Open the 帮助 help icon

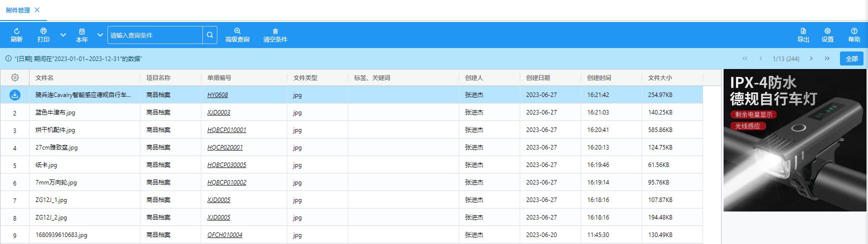(x=854, y=31)
